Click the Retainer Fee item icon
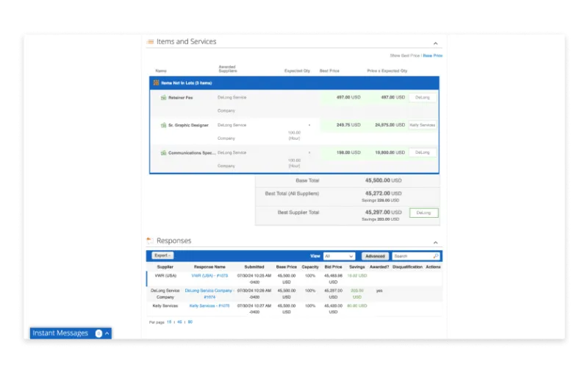 163,98
